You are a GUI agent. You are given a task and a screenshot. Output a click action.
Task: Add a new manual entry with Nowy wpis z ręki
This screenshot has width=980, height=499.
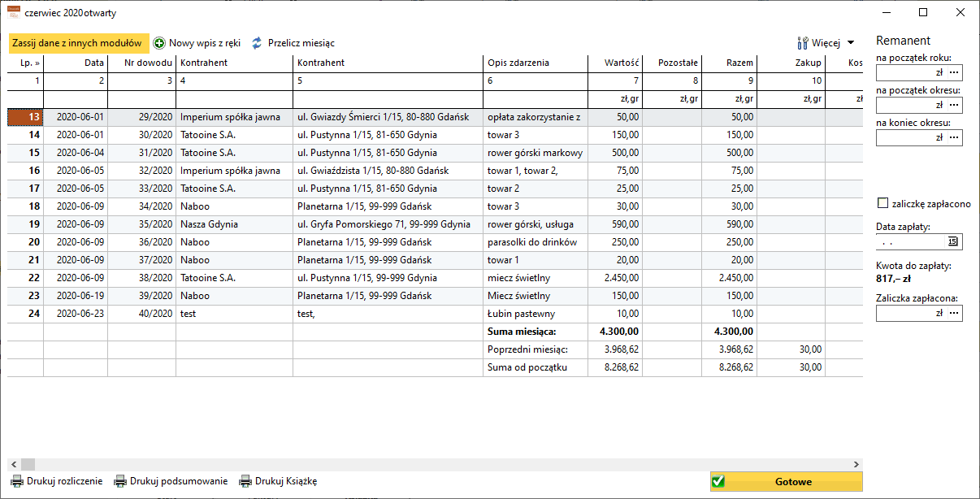click(199, 43)
